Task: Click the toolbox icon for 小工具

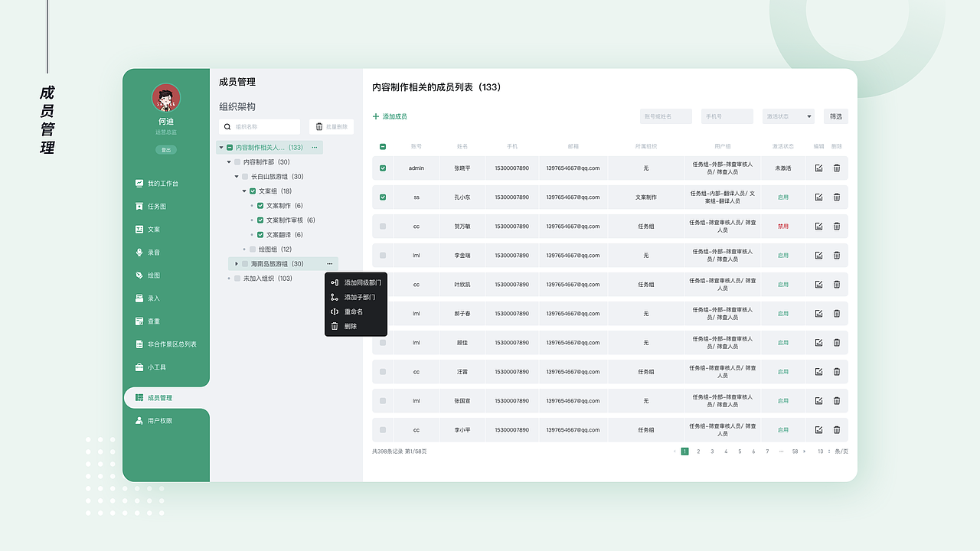Action: click(x=139, y=367)
